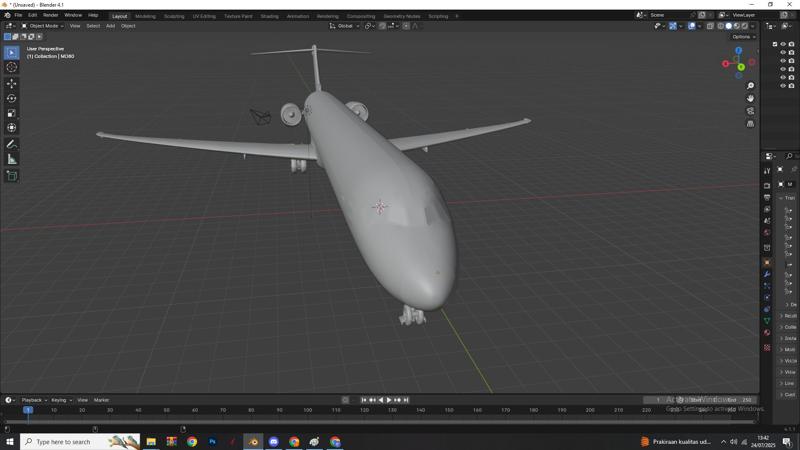
Task: Toggle snapping magnet in header
Action: tap(382, 26)
